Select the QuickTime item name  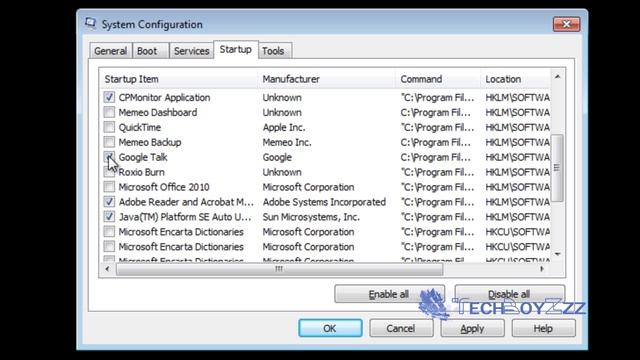[140, 127]
